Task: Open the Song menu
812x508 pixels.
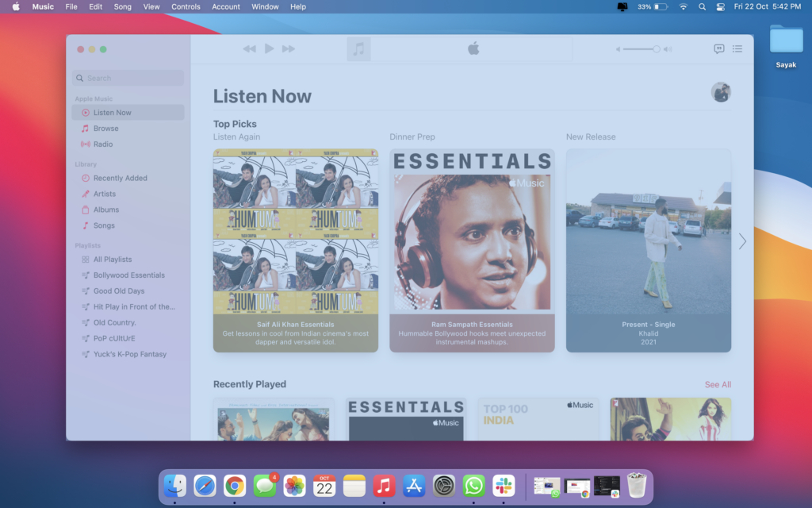Action: [123, 6]
